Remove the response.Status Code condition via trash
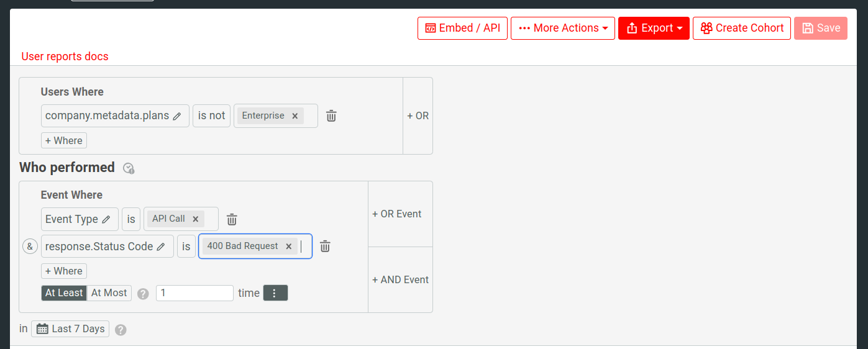Image resolution: width=868 pixels, height=349 pixels. (x=325, y=247)
